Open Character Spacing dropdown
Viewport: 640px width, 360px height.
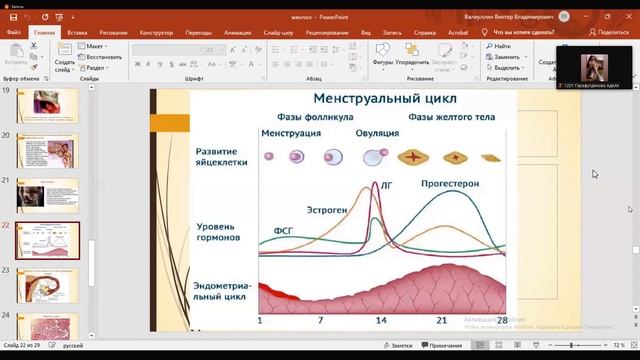pos(196,64)
